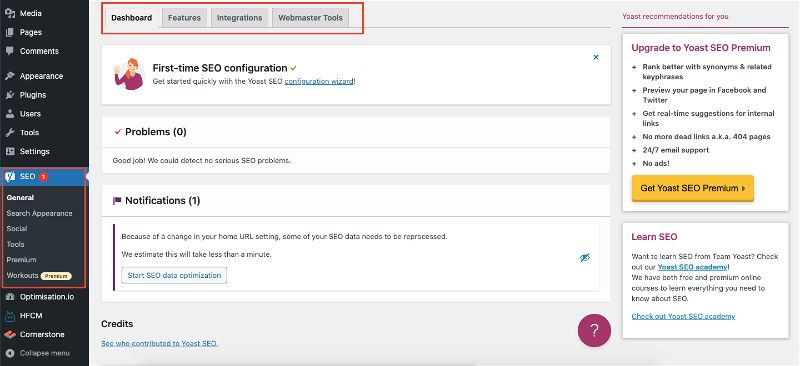This screenshot has height=366, width=800.
Task: Click See who contributed to Yoast SEO
Action: (x=160, y=344)
